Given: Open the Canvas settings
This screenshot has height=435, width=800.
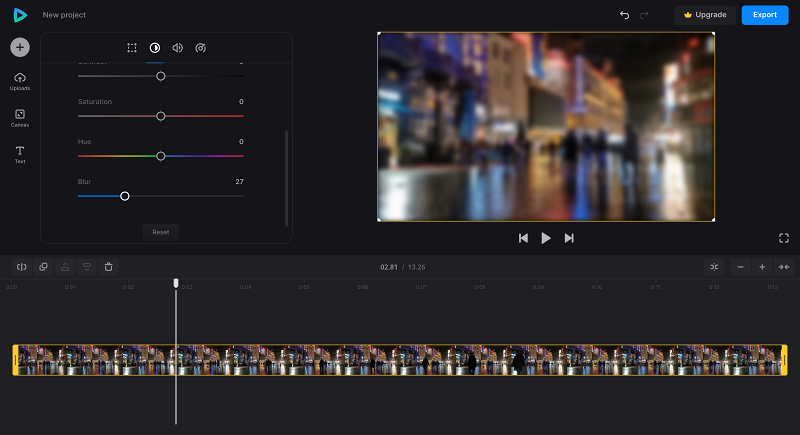Looking at the screenshot, I should coord(20,118).
